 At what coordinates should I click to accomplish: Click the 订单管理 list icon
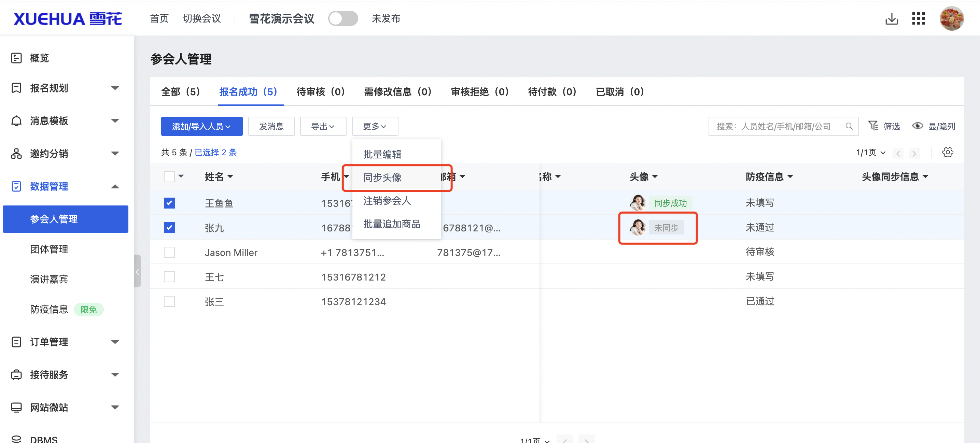click(x=16, y=342)
